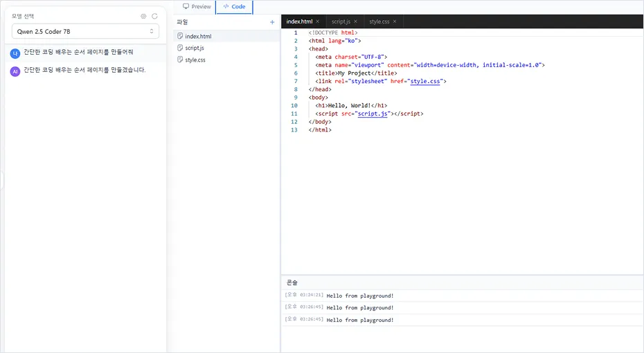The width and height of the screenshot is (644, 353).
Task: Click the Code brackets icon
Action: click(x=226, y=6)
